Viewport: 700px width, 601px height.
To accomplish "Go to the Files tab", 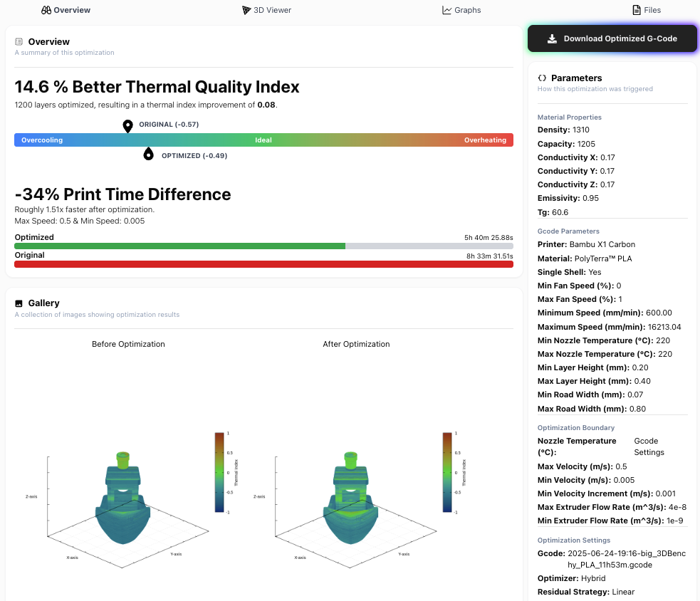I will [x=647, y=10].
